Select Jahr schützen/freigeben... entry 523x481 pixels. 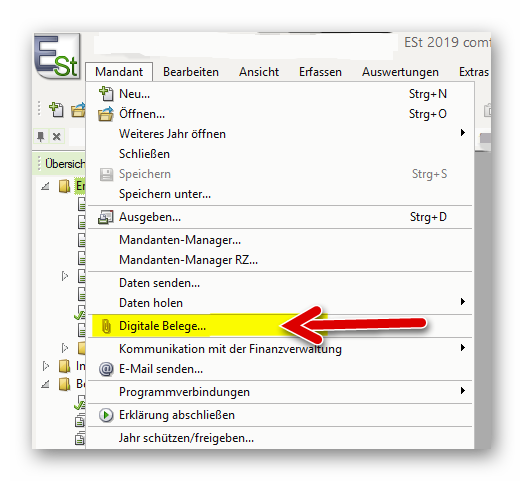point(280,438)
